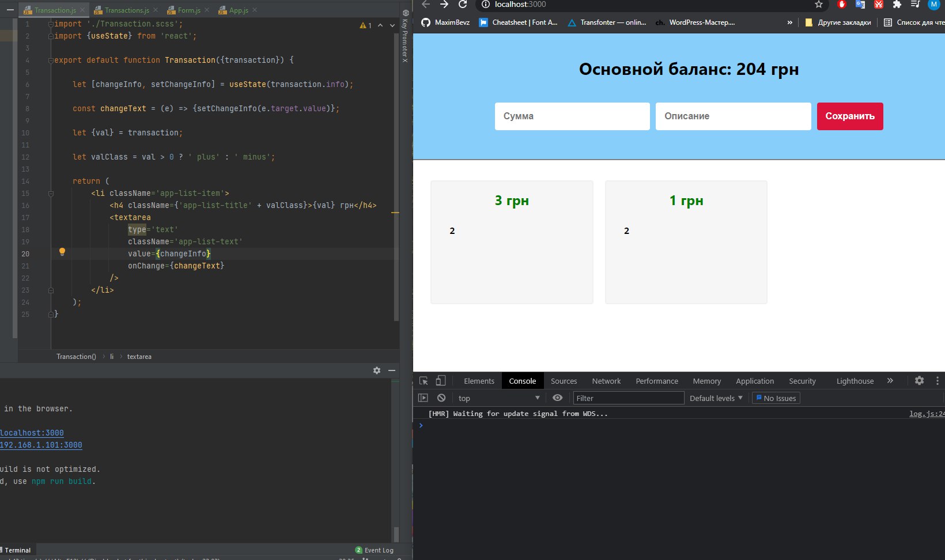Click the warning indicator in editor corner
945x560 pixels.
coord(365,25)
